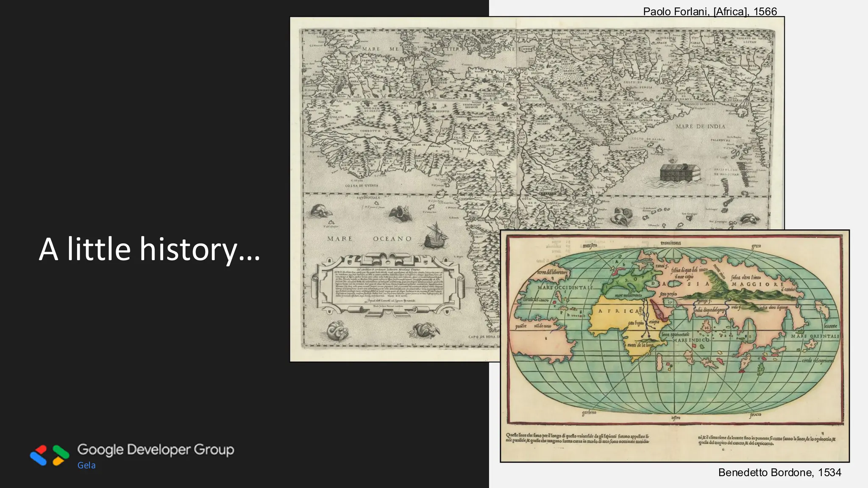This screenshot has height=488, width=868.
Task: Click the 'MARE ORIENTALE' label on the world map
Action: pos(815,336)
